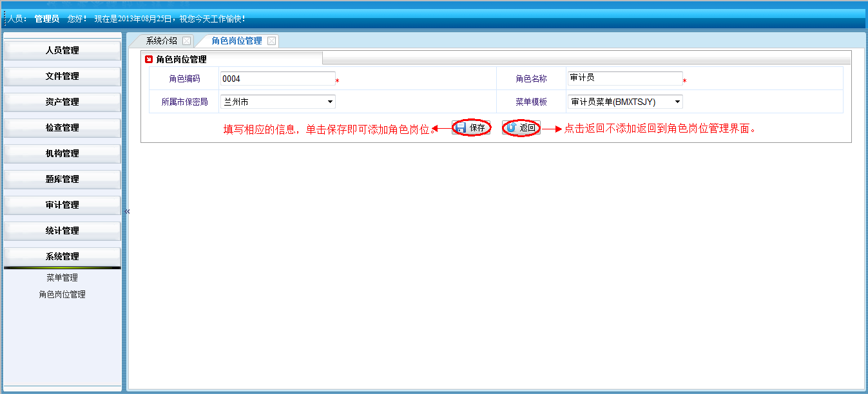Viewport: 868px width, 394px height.
Task: Open 机构管理 in the sidebar
Action: point(63,154)
